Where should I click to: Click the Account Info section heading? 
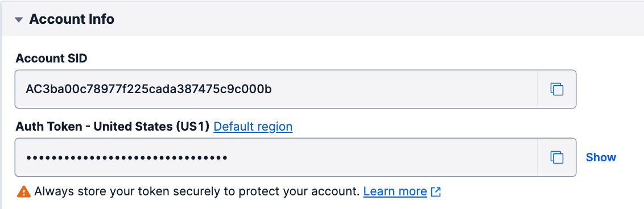[x=72, y=19]
